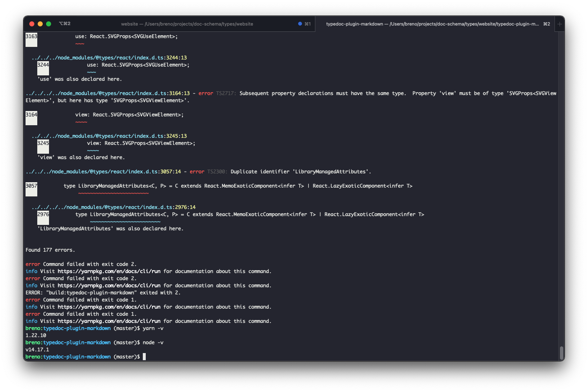Click the terminal cursor at the last prompt
This screenshot has width=588, height=392.
pos(144,357)
